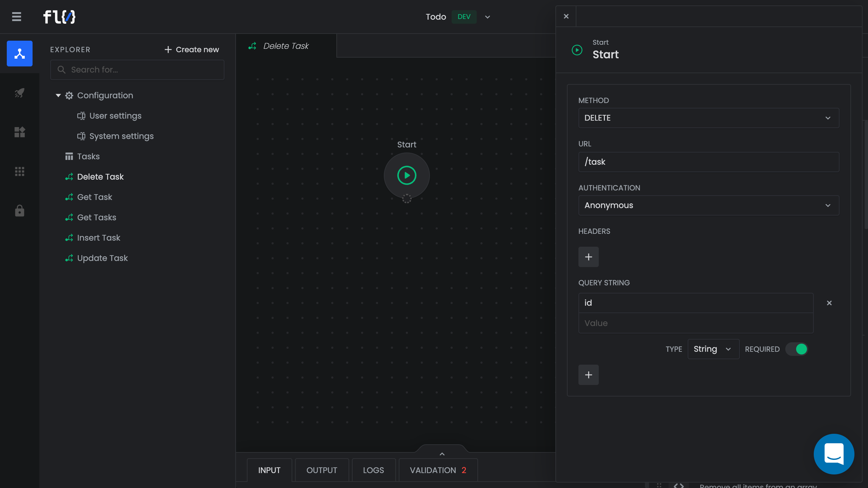Click the Configuration gear icon
The image size is (868, 488).
tap(69, 96)
